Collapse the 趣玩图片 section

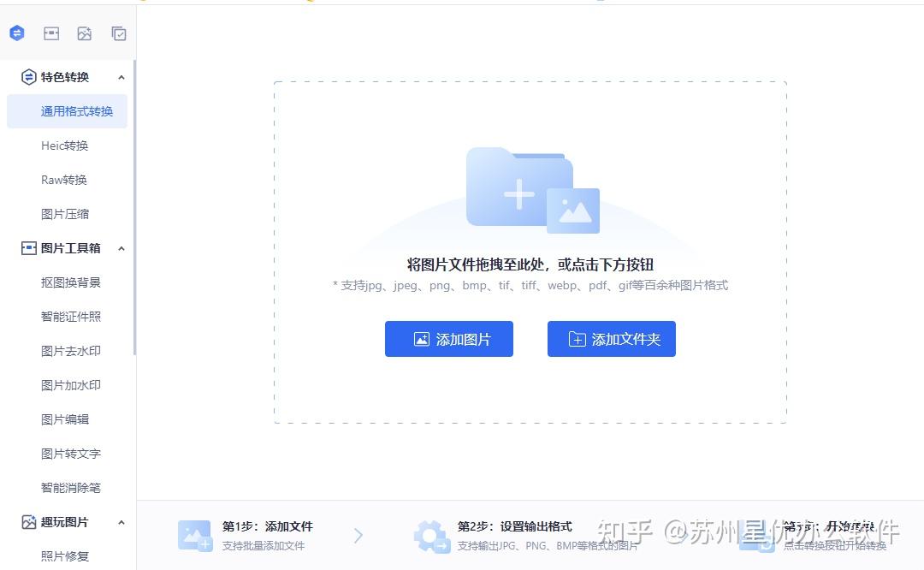[x=121, y=521]
